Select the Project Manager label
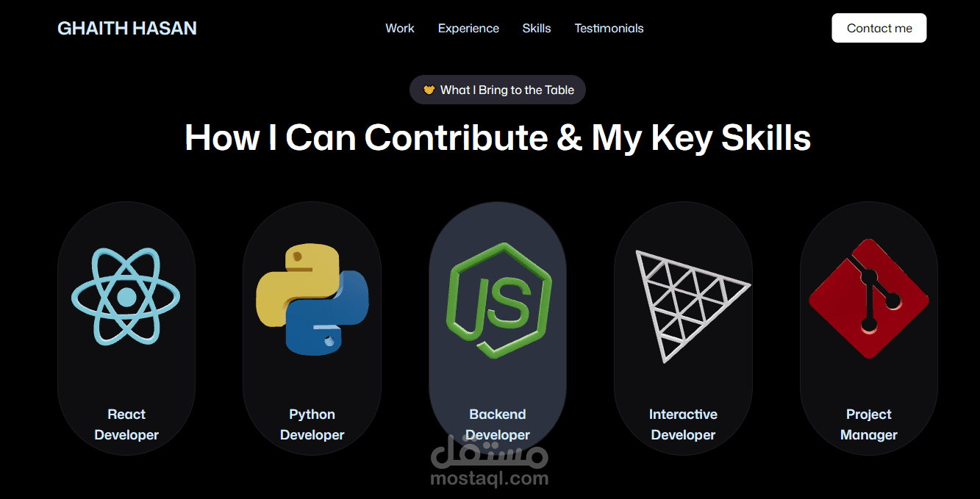The image size is (980, 499). [x=869, y=424]
